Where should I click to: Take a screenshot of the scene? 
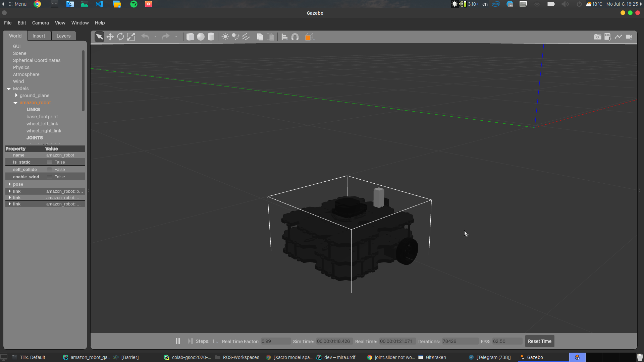pos(598,37)
